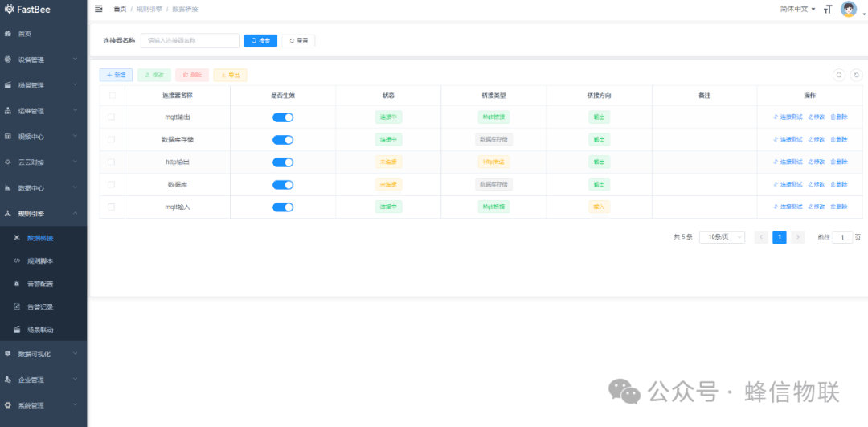Toggle the 是否生效 switch for mqtt输入
Viewport: 868px width, 427px height.
(283, 207)
